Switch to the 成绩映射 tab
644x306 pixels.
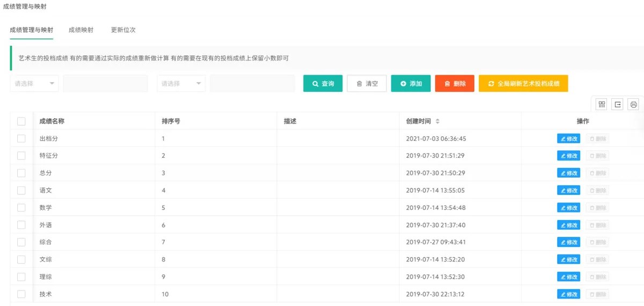tap(81, 30)
